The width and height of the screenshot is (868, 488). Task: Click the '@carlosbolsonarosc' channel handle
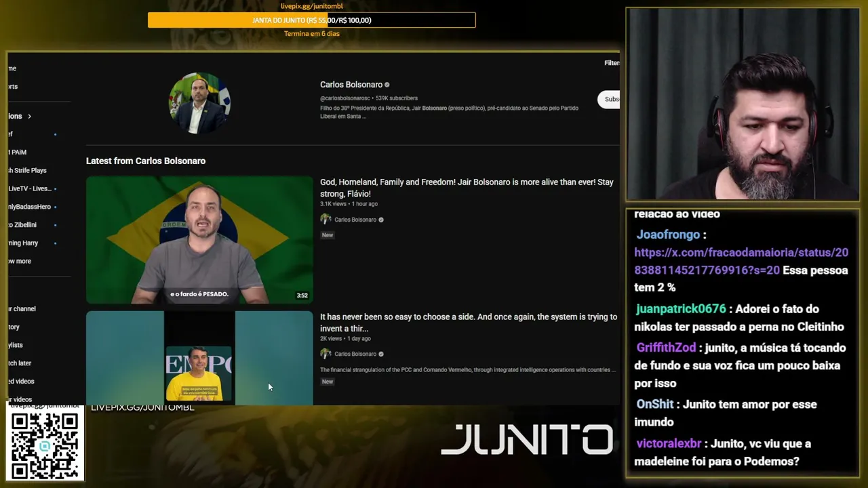tap(345, 98)
